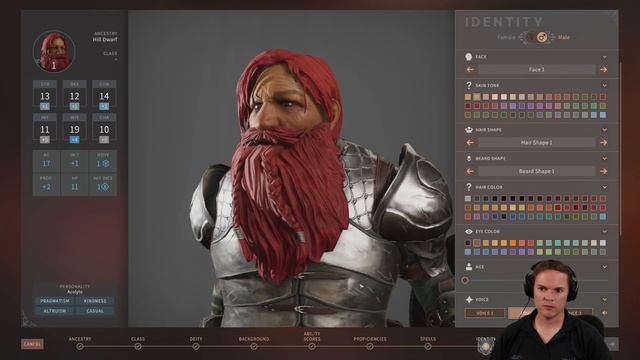Select Voice 1 option

click(484, 313)
